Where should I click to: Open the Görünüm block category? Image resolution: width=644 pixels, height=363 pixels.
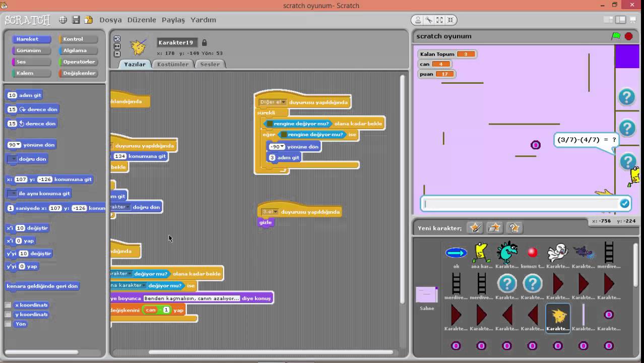coord(31,50)
